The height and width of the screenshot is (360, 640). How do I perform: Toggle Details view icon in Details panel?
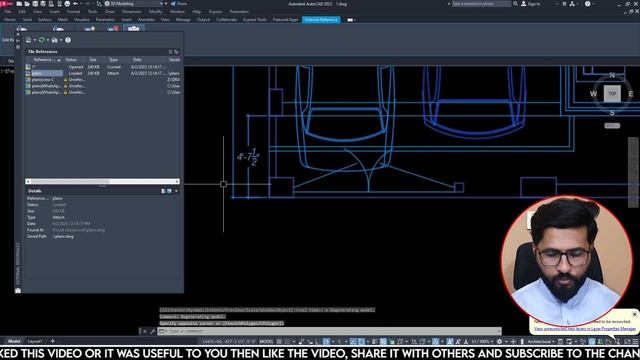163,191
